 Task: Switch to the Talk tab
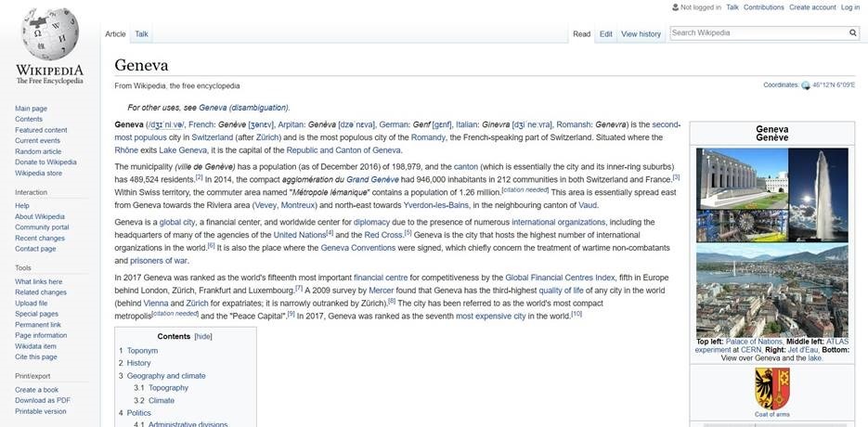[x=141, y=34]
